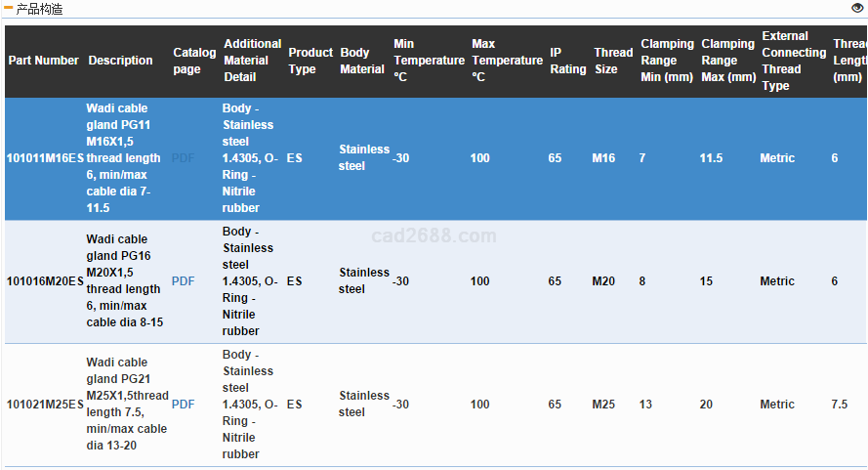868x470 pixels.
Task: Click the Max Temperature °C header
Action: tap(507, 61)
